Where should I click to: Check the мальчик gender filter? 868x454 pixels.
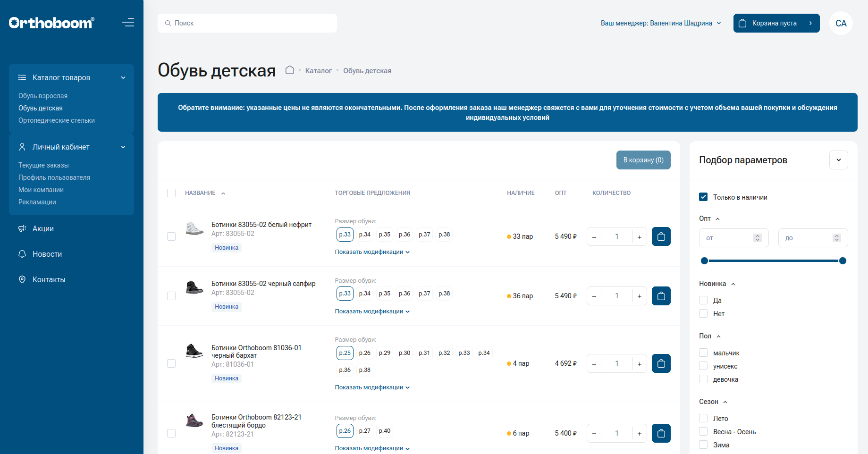[703, 353]
